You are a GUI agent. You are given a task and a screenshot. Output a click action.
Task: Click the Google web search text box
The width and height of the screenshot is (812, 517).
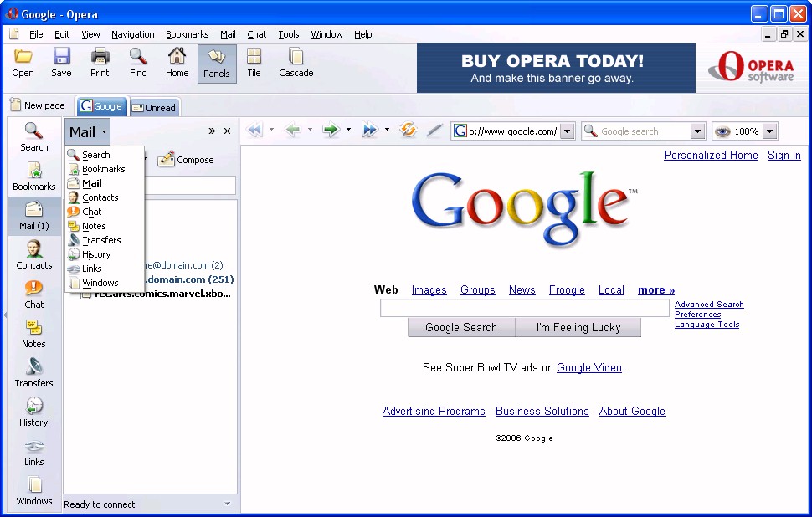525,308
